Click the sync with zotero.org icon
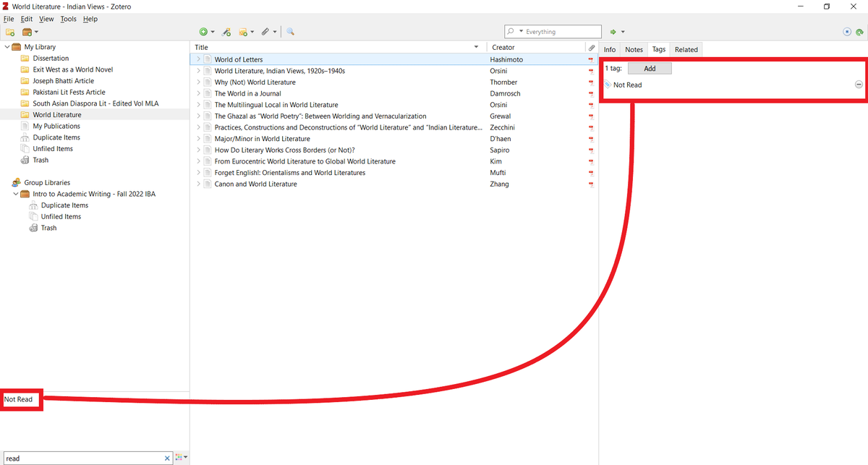Screen dimensions: 868x465 click(859, 32)
